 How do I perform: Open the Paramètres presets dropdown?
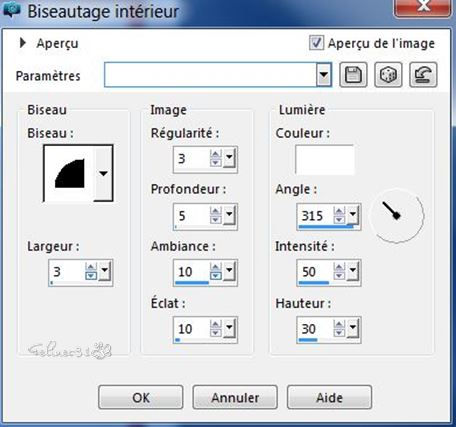pyautogui.click(x=324, y=75)
